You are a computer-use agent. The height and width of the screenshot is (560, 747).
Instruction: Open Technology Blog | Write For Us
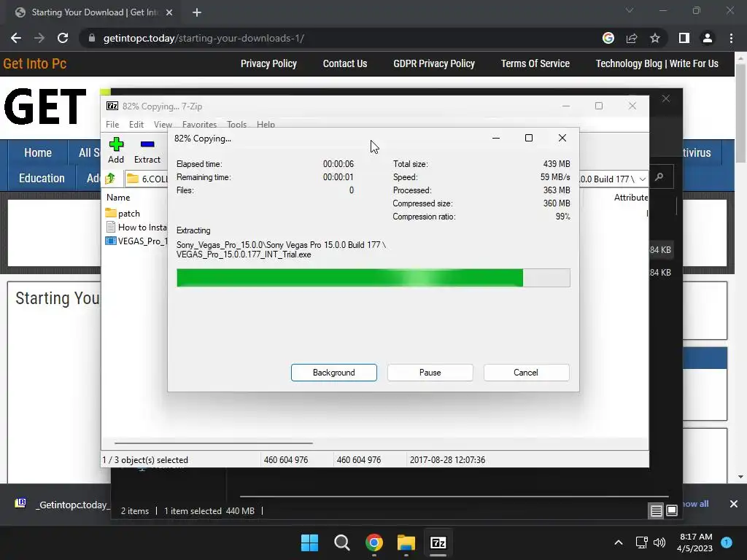tap(657, 63)
